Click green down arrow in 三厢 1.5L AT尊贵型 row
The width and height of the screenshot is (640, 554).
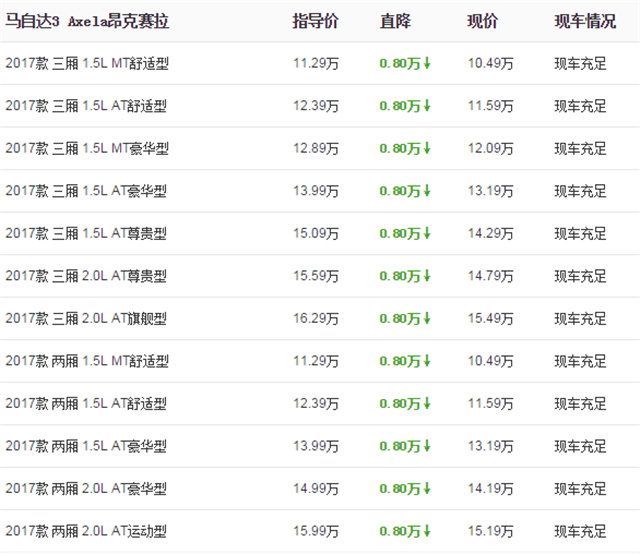427,233
